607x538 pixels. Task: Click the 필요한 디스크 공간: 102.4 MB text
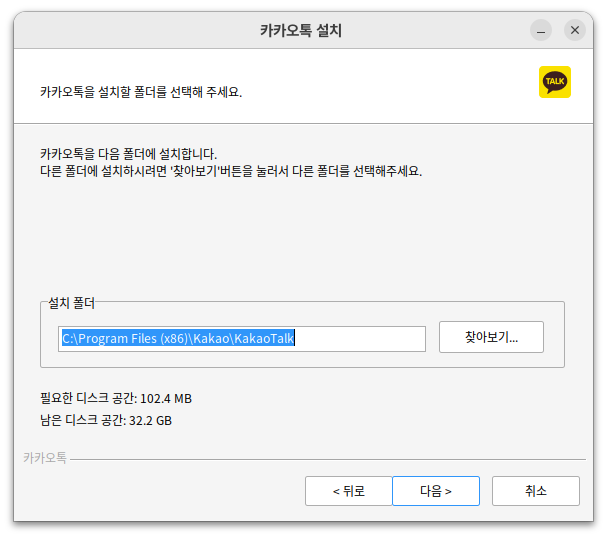coord(116,398)
